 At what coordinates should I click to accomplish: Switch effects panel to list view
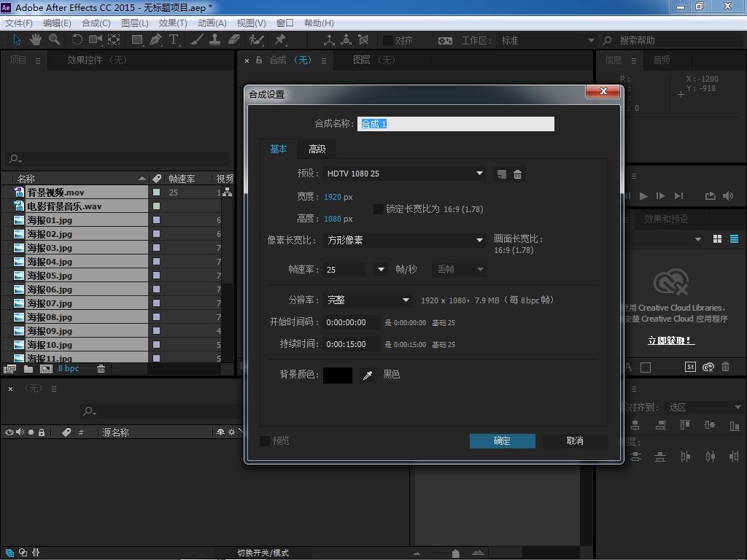tap(734, 239)
